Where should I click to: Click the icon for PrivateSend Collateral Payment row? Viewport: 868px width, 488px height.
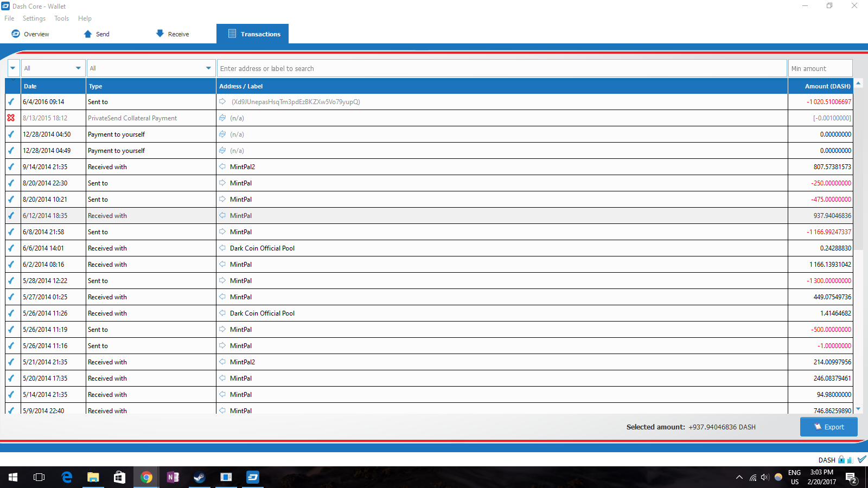coord(222,118)
